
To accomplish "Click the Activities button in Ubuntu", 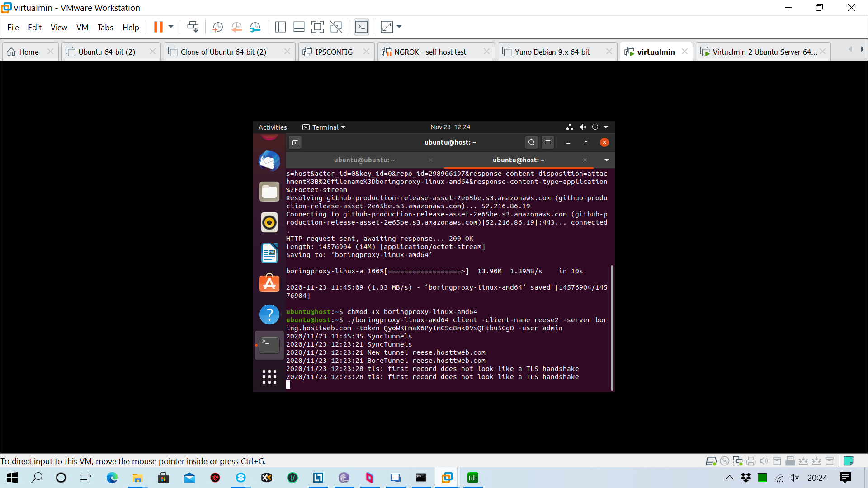I will (273, 127).
